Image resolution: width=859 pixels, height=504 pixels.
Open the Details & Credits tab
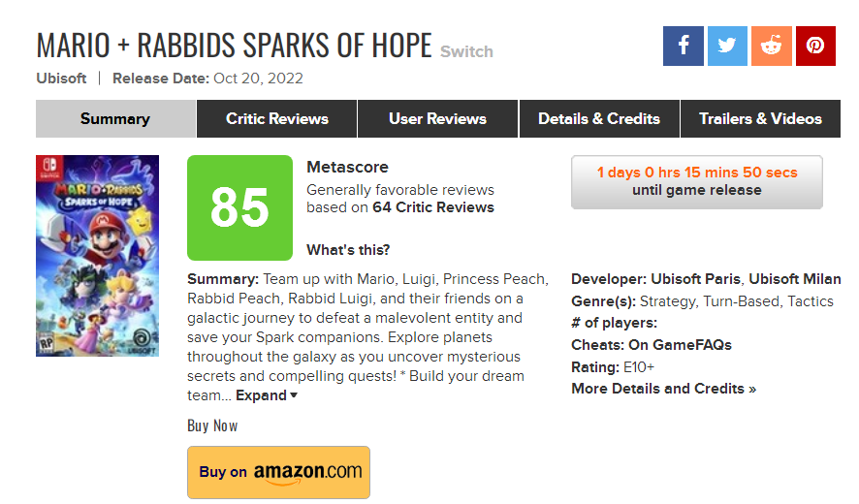(599, 119)
